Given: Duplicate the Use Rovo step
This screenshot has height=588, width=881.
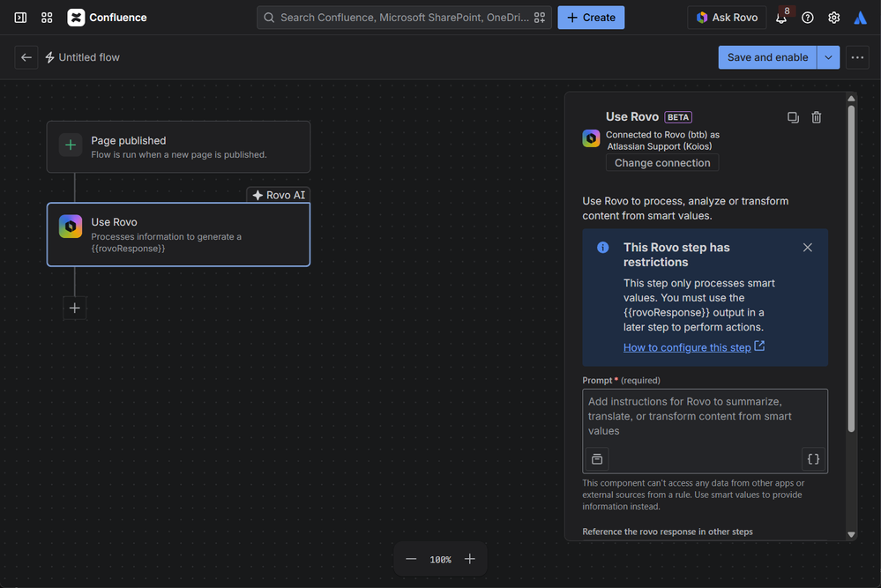Looking at the screenshot, I should point(793,117).
